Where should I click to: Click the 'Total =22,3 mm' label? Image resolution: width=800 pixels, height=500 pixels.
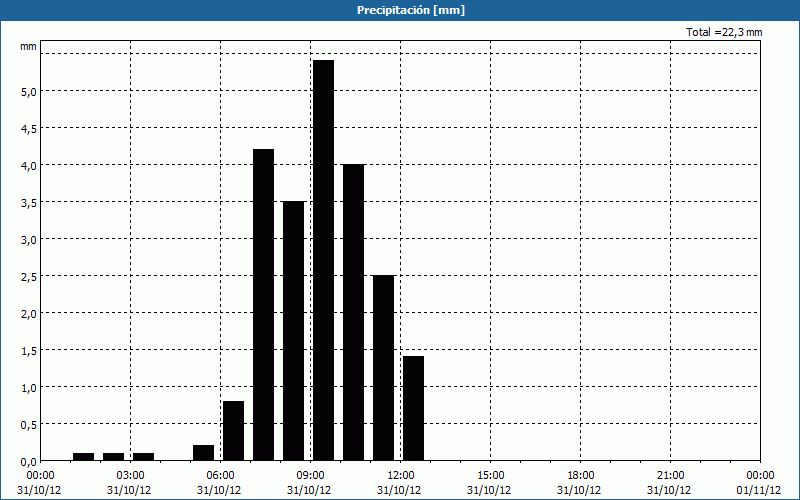click(724, 32)
